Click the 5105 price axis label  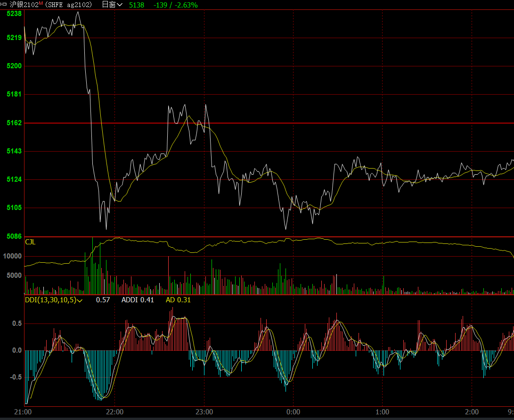tap(14, 208)
